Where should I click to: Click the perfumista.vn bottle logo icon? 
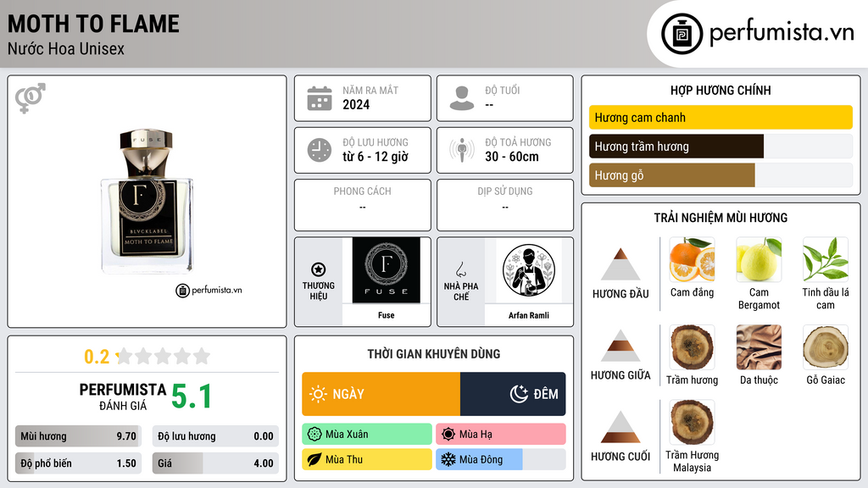(x=682, y=34)
